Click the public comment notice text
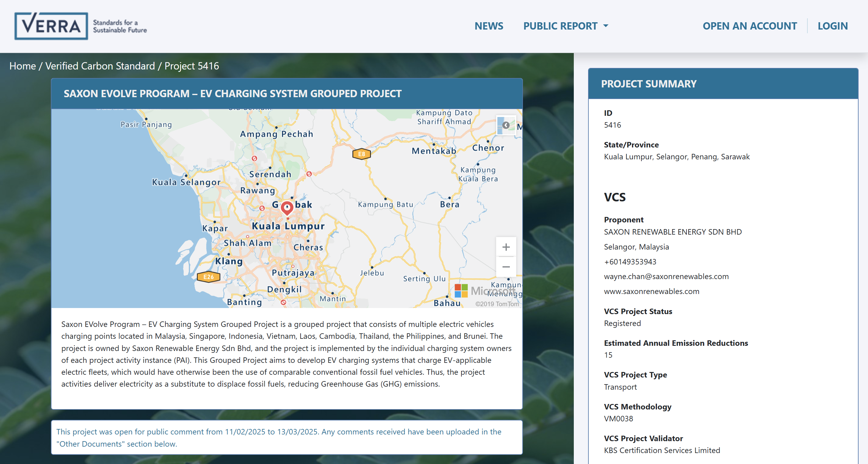Image resolution: width=868 pixels, height=464 pixels. pyautogui.click(x=279, y=437)
